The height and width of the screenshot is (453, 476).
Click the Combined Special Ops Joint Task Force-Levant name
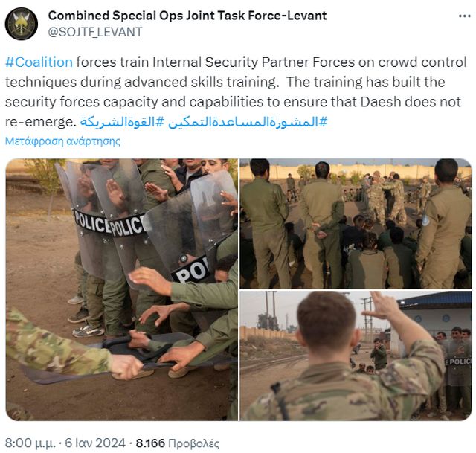187,16
